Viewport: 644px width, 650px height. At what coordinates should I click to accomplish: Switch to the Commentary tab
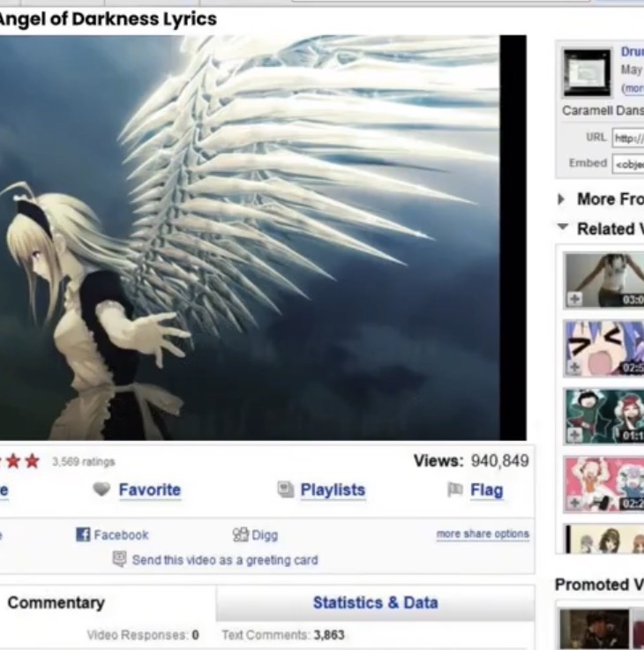56,602
